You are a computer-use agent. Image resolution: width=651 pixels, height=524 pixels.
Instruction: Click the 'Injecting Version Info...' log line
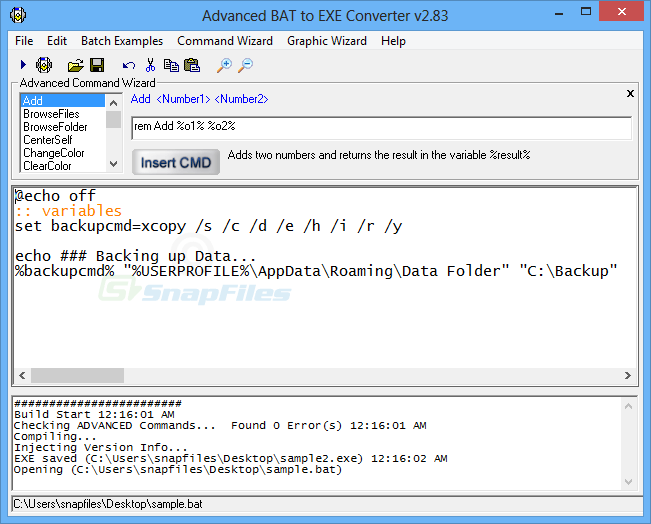point(100,448)
